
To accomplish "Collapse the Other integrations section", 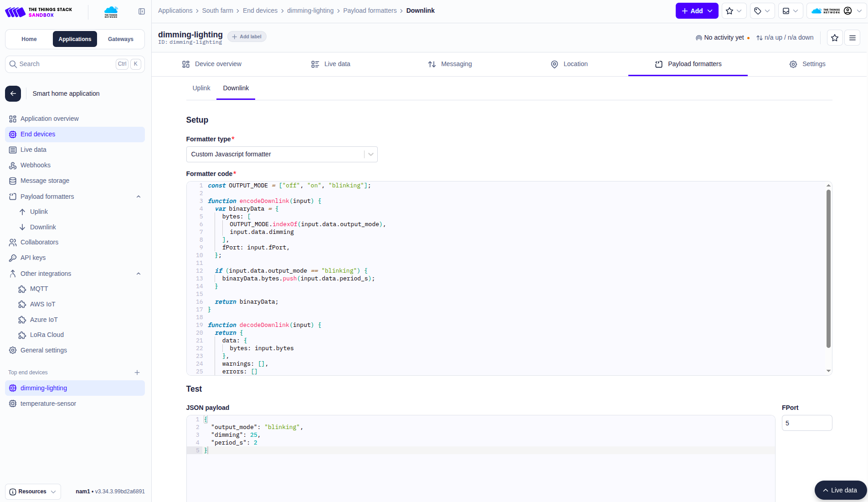I will (139, 274).
